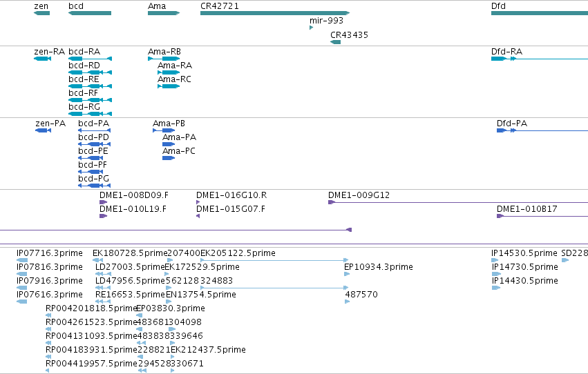Image resolution: width=588 pixels, height=374 pixels.
Task: Click protein Ama-PB
Action: 164,130
